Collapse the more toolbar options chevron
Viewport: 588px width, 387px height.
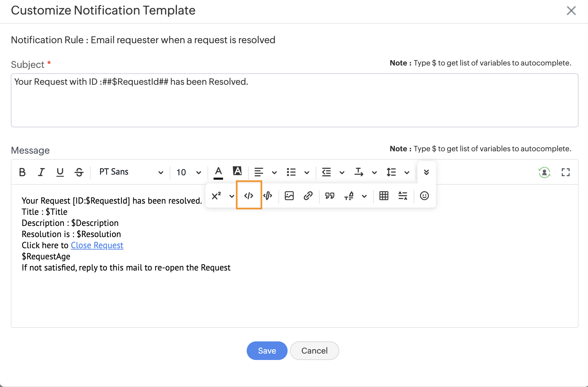426,172
